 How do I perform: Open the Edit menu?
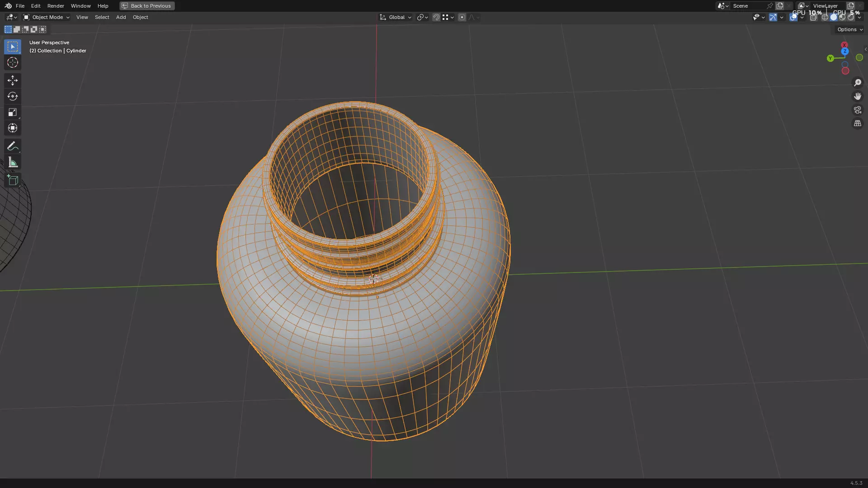(36, 6)
